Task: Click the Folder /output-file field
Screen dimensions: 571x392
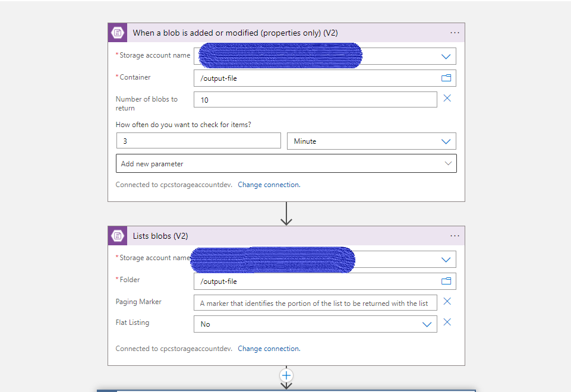Action: coord(325,282)
